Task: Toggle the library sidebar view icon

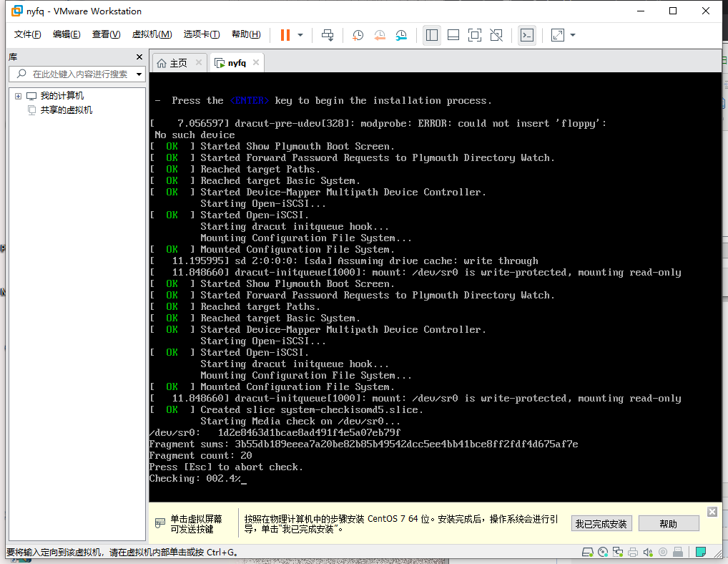Action: [x=432, y=35]
